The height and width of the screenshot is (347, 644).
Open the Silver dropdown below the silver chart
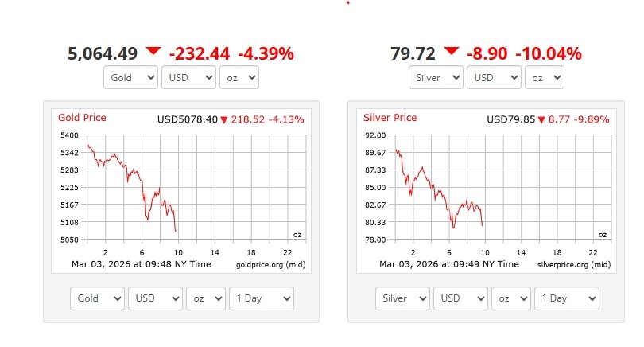(403, 298)
